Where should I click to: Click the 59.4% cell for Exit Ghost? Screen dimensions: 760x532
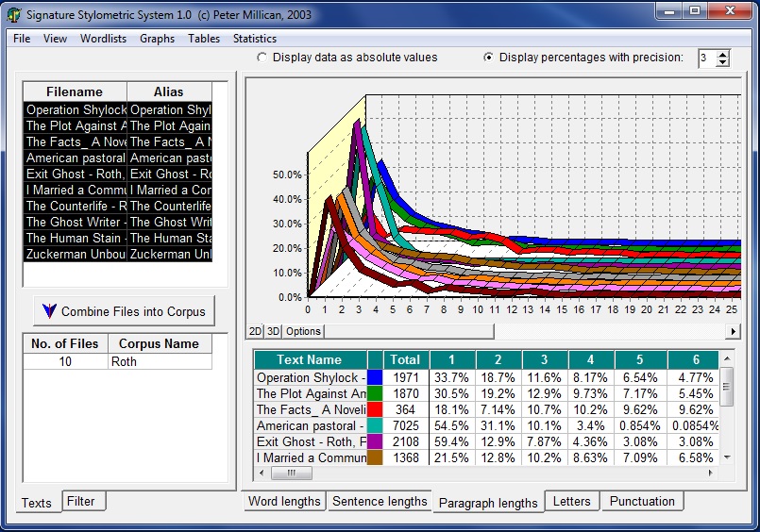(451, 441)
